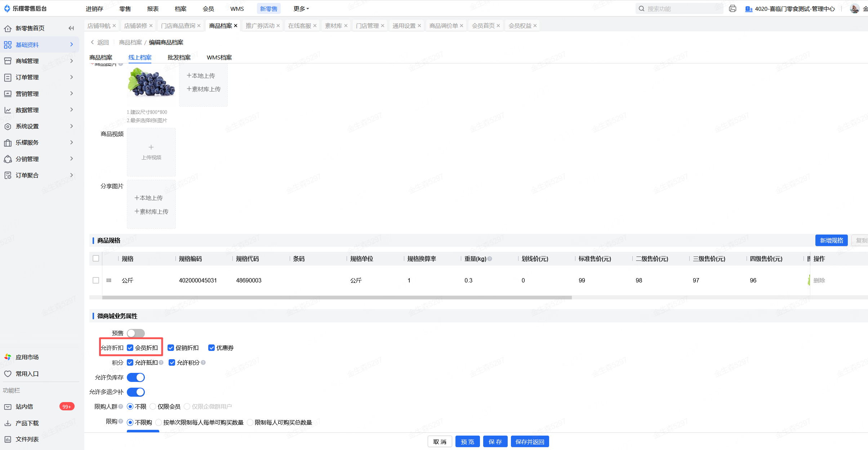Switch to 批发档案 tab
This screenshot has height=450, width=868.
[x=179, y=57]
